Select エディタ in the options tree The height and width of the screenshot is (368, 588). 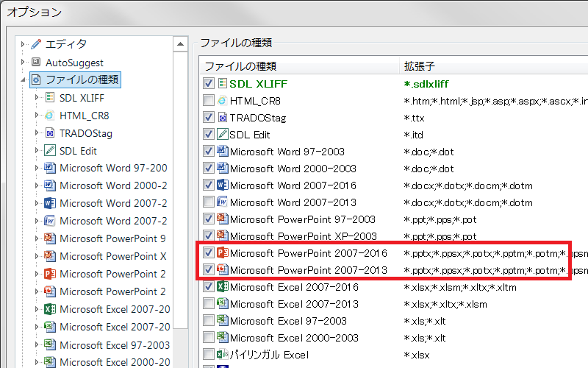click(66, 44)
